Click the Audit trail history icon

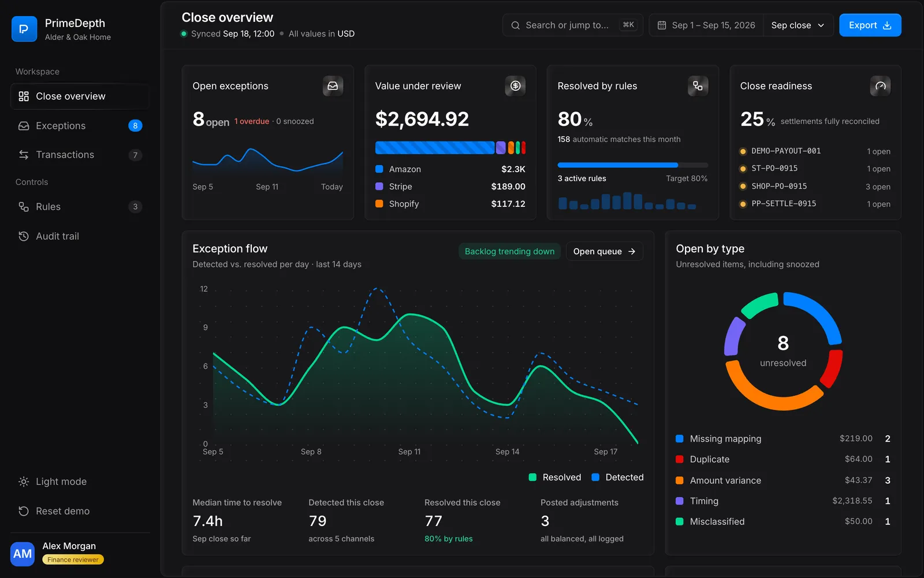(x=24, y=236)
